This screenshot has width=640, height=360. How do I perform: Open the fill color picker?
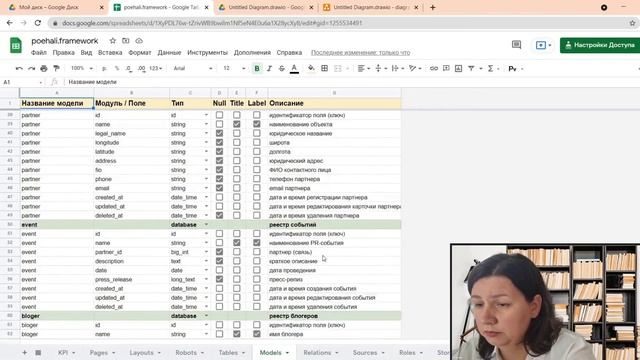311,69
